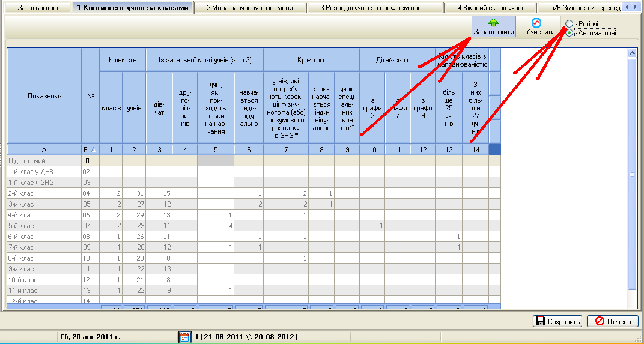The width and height of the screenshot is (644, 344).
Task: Select the 11-й клас row label
Action: [44, 291]
